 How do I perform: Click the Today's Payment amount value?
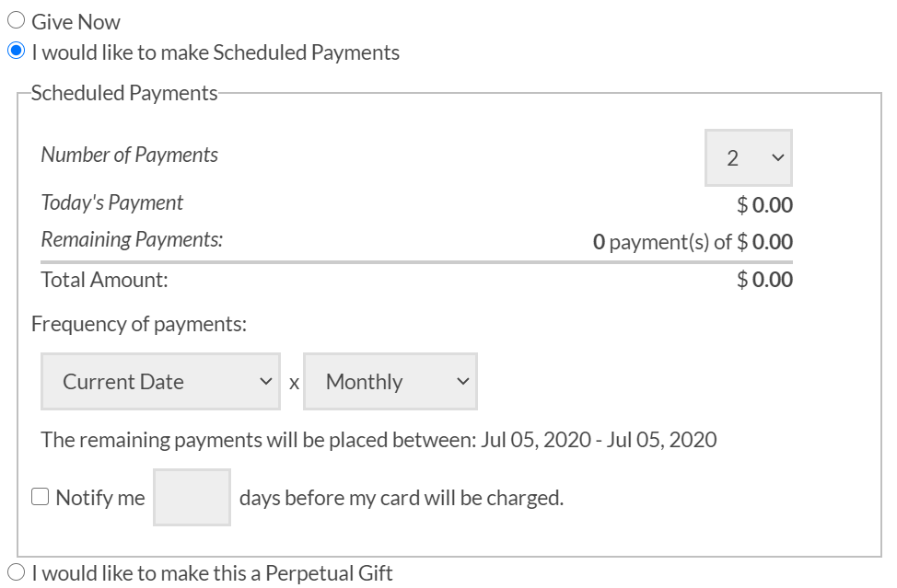(x=764, y=205)
